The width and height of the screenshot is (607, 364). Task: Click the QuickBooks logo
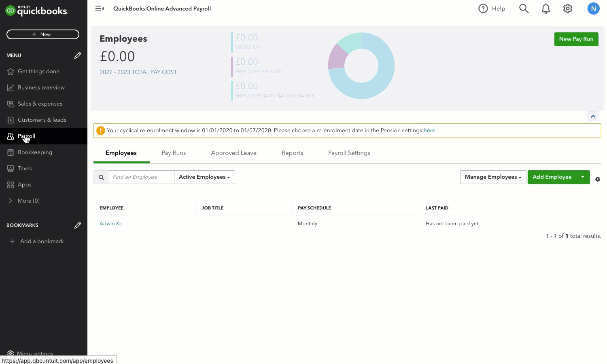(37, 11)
